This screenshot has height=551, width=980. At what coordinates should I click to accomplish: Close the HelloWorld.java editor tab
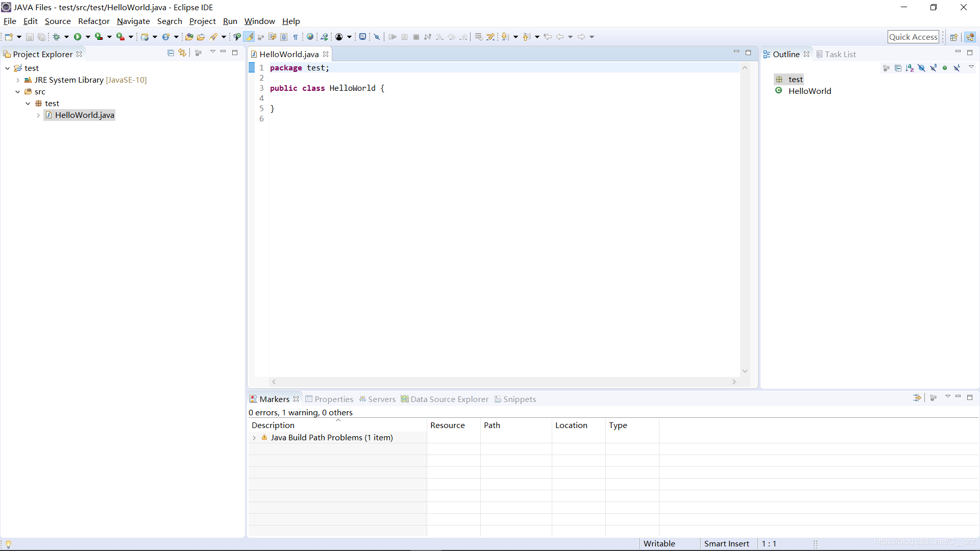tap(326, 54)
